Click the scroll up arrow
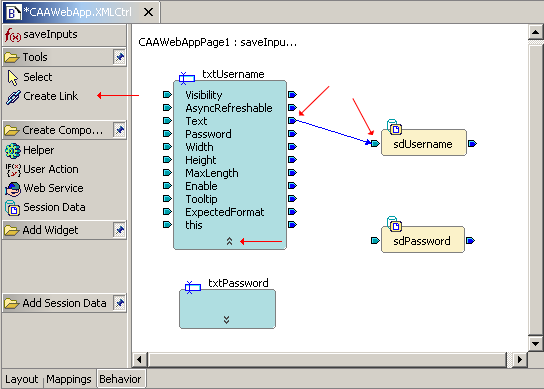The image size is (544, 389). point(535,32)
